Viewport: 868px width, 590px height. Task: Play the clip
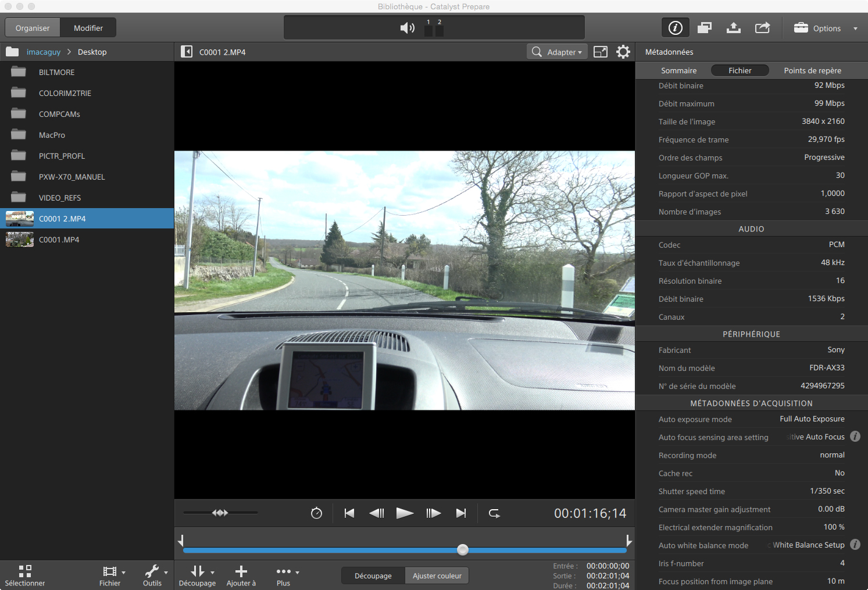coord(405,513)
